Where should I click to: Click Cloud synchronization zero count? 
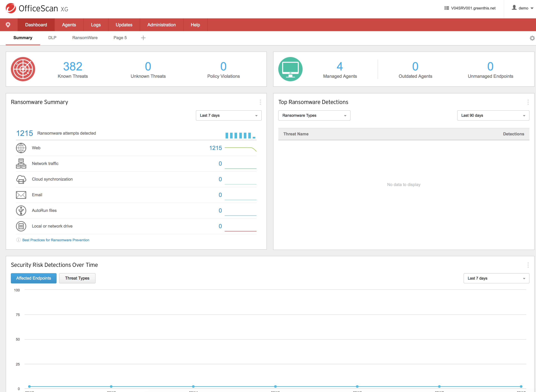220,179
